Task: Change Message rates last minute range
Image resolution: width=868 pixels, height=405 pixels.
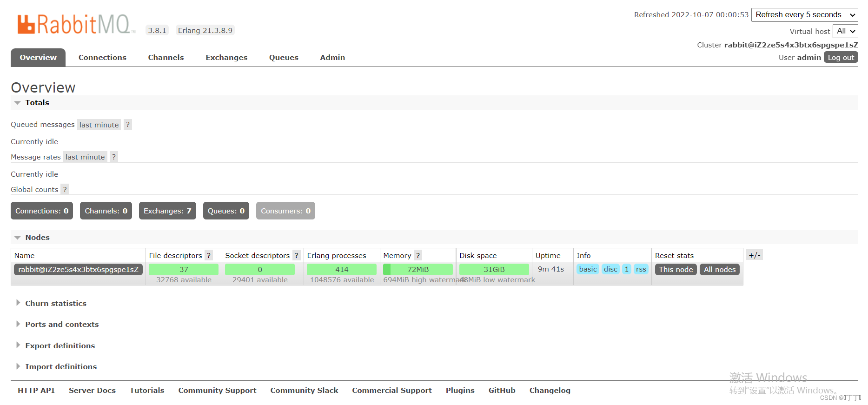Action: point(85,157)
